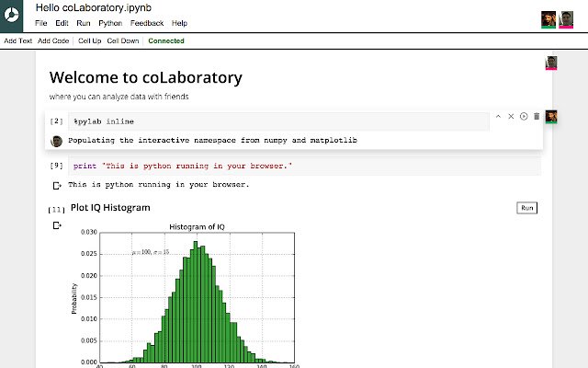This screenshot has height=368, width=588.
Task: Open the Edit menu
Action: coord(62,23)
